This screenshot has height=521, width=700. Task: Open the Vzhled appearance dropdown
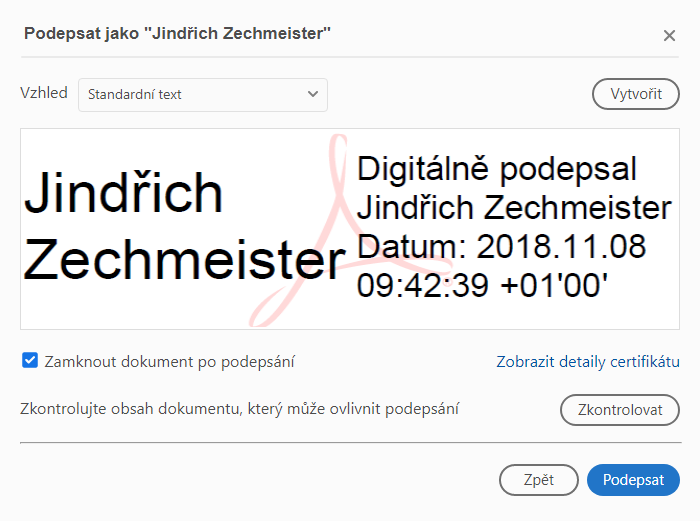(x=203, y=95)
